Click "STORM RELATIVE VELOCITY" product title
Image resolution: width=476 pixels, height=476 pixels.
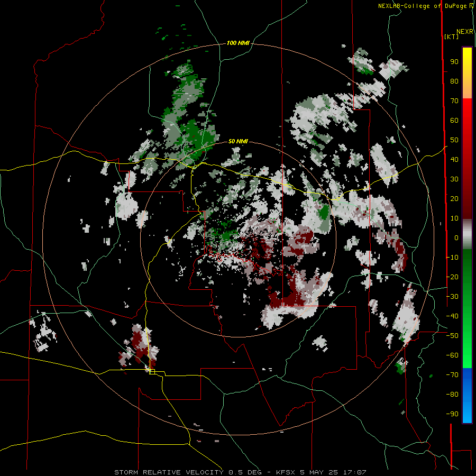click(169, 472)
